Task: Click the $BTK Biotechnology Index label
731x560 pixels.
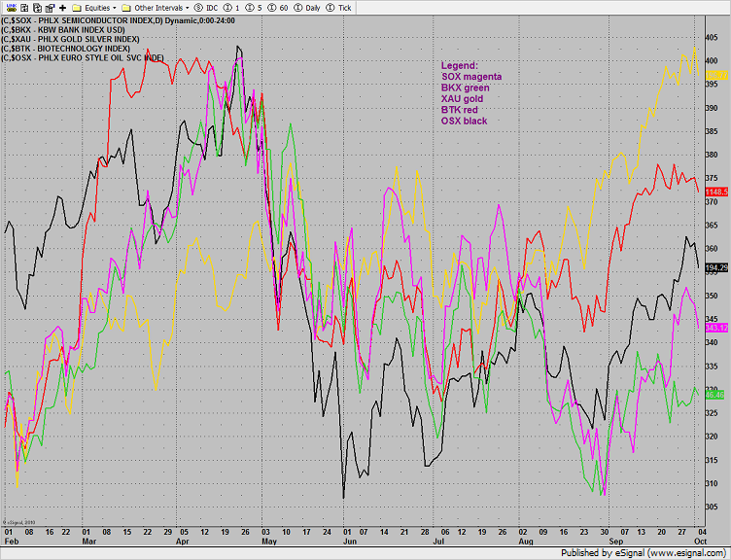Action: [66, 49]
